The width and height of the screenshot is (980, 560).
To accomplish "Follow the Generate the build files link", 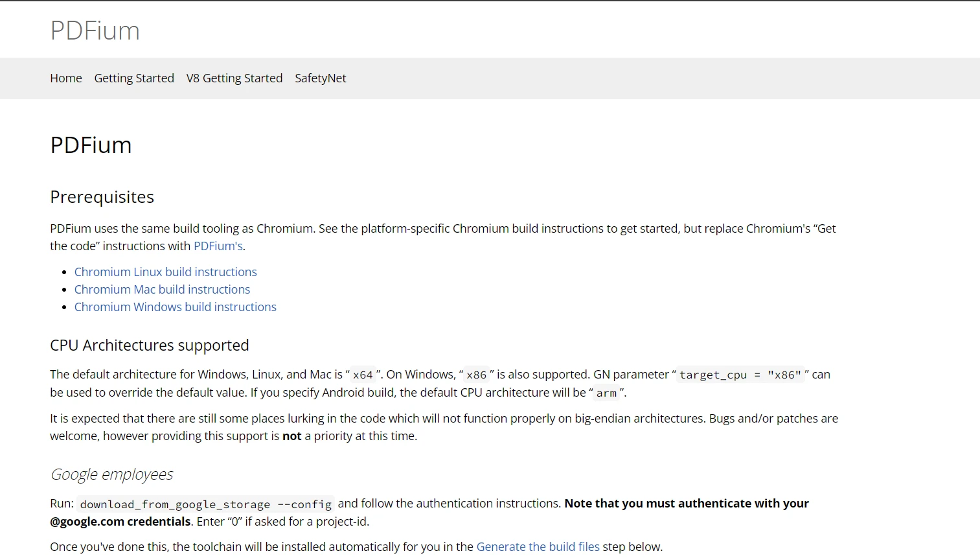I will [x=538, y=547].
